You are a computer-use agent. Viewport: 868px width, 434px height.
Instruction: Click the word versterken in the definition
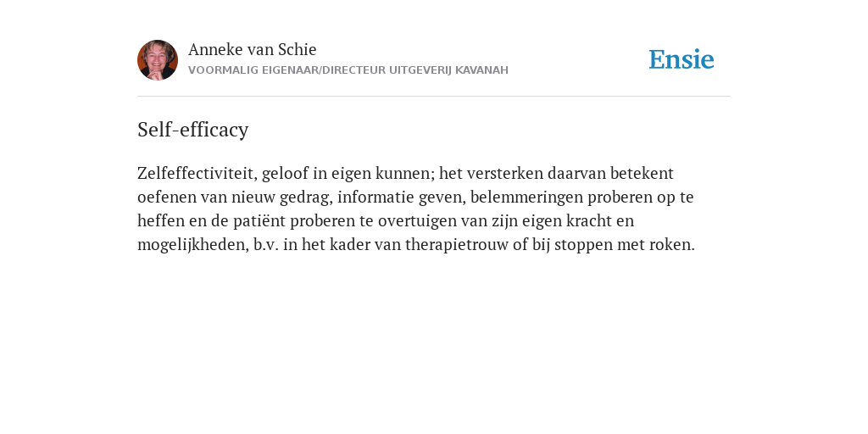(x=505, y=173)
